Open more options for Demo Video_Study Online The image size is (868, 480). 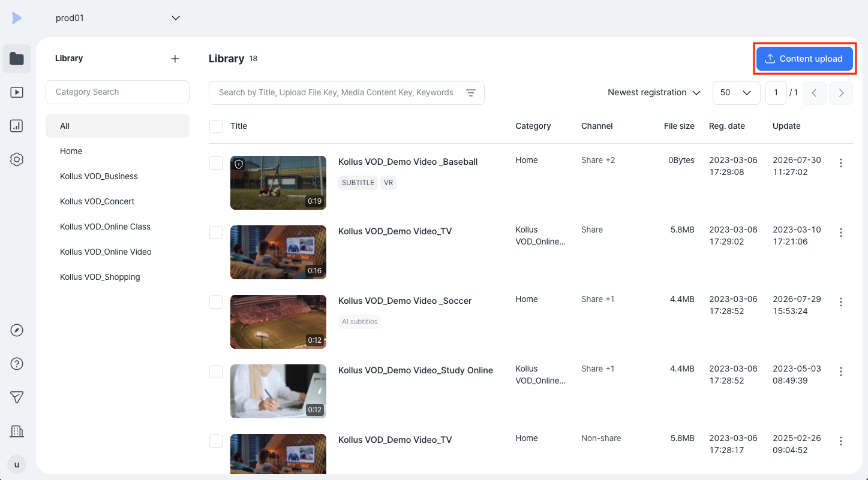pyautogui.click(x=841, y=372)
